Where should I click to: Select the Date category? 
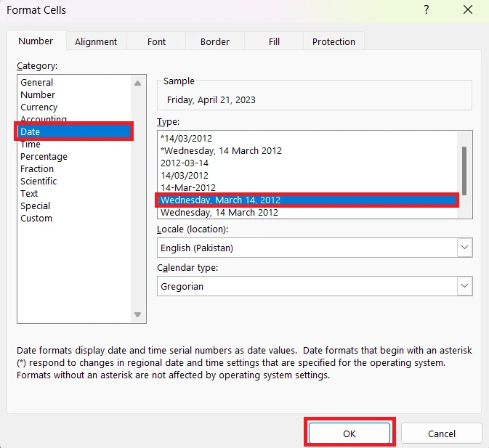tap(74, 131)
